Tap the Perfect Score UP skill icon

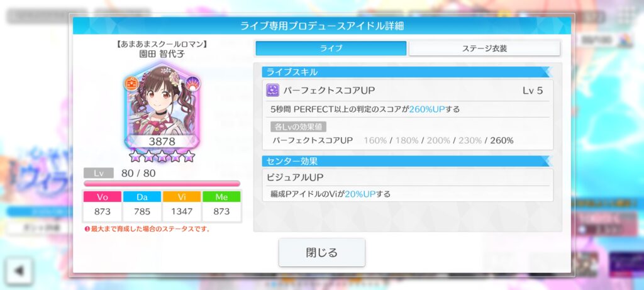[273, 91]
